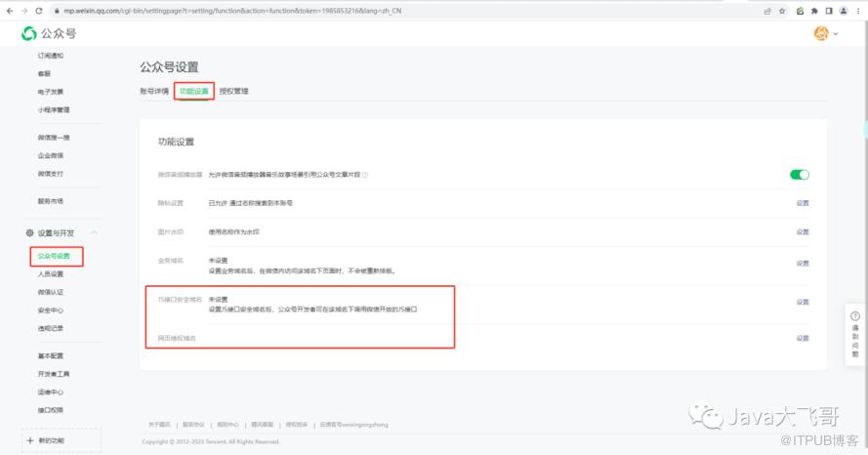The height and width of the screenshot is (455, 868).
Task: Click 设置 link for JS接口安全域名
Action: [x=803, y=302]
